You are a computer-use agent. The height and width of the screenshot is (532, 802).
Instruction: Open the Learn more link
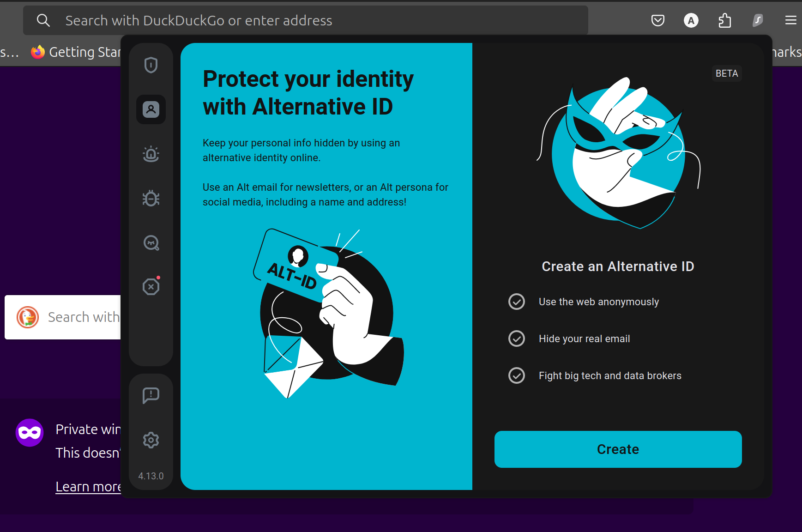pos(88,486)
